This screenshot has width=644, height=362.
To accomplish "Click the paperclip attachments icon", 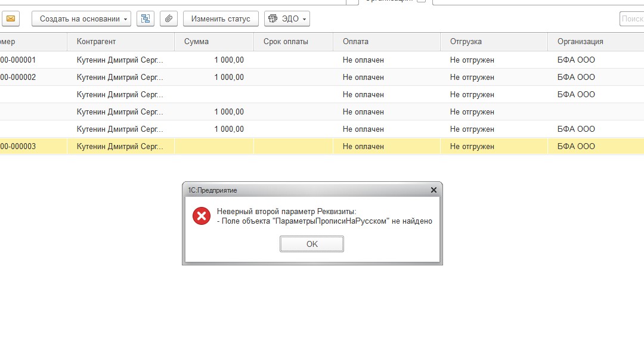I will tap(169, 19).
